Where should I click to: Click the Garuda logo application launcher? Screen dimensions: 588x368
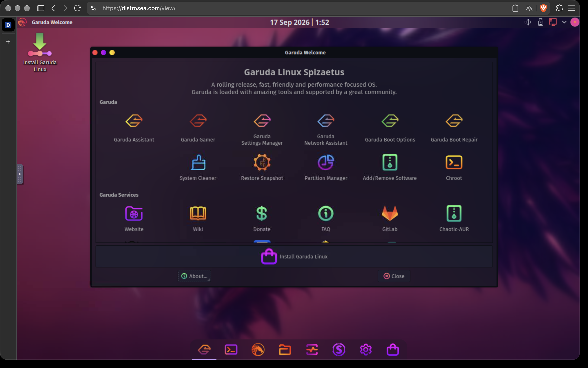(22, 22)
